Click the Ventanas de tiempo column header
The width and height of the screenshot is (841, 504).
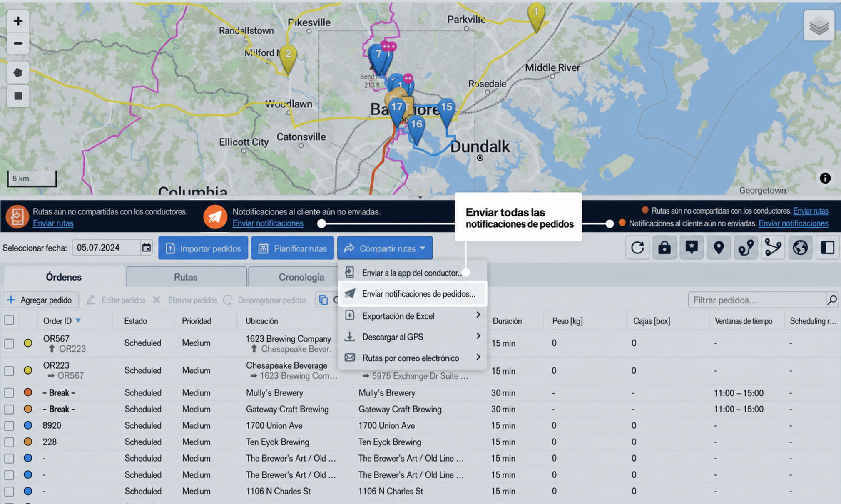(x=743, y=321)
